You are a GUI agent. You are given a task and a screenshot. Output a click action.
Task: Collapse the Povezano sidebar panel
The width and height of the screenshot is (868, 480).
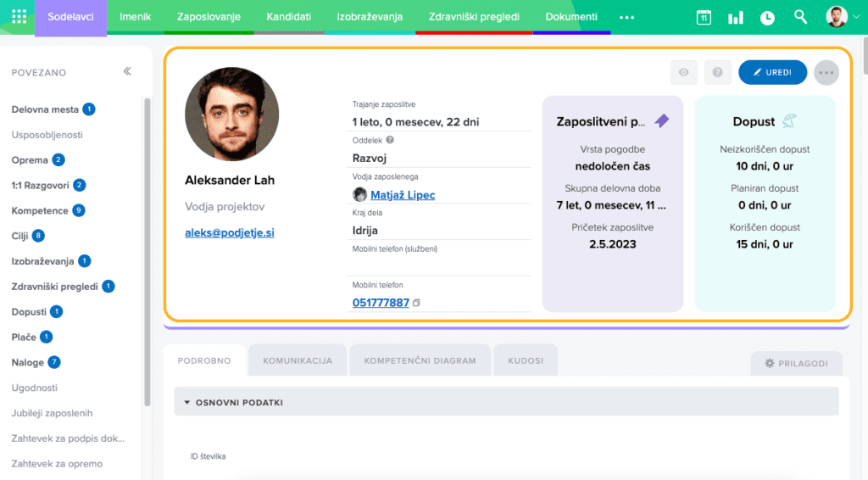tap(127, 72)
